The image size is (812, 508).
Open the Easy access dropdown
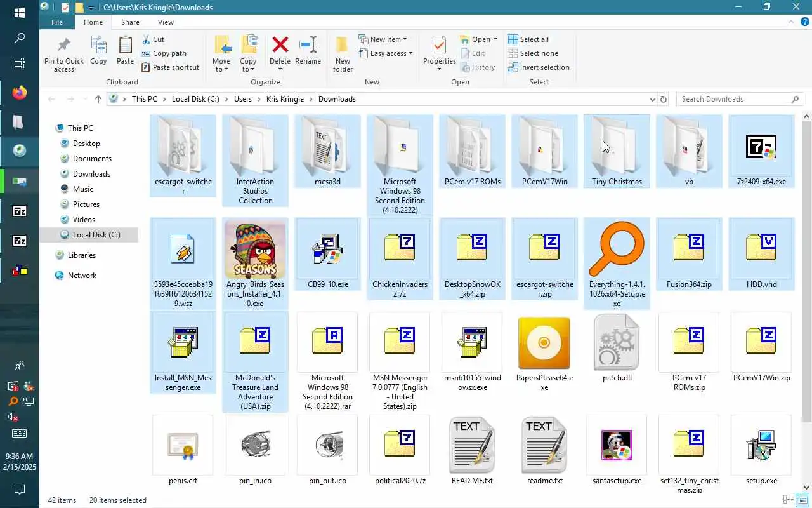click(386, 53)
